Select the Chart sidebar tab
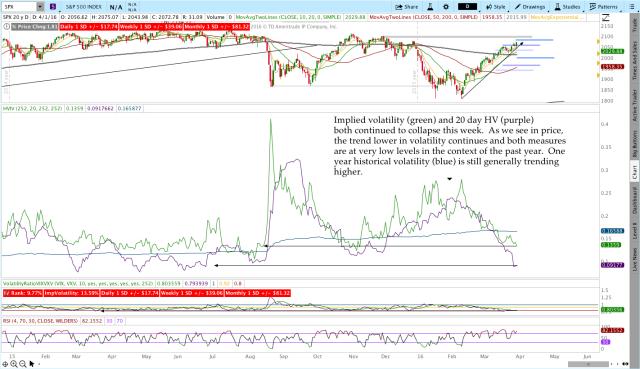This screenshot has width=640, height=369. (635, 172)
